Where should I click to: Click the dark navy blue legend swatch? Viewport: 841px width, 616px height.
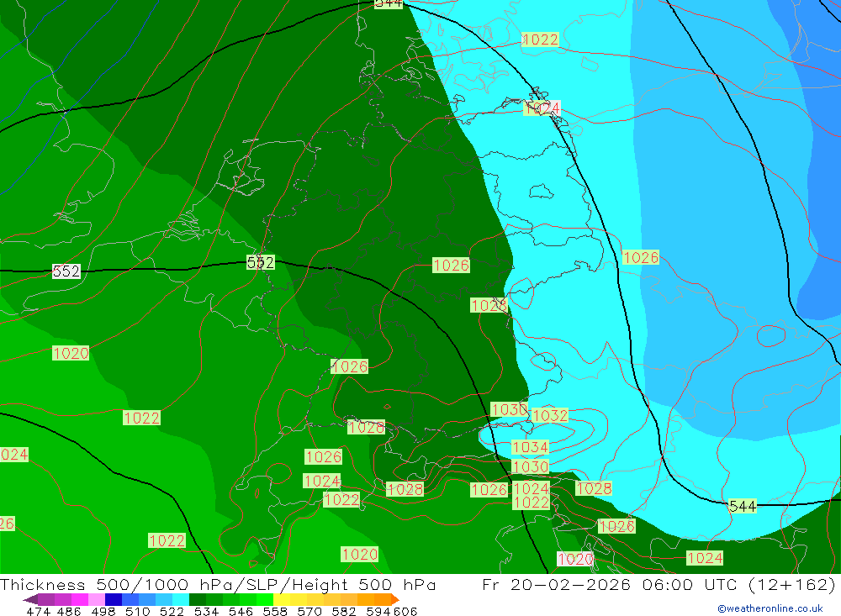point(114,599)
